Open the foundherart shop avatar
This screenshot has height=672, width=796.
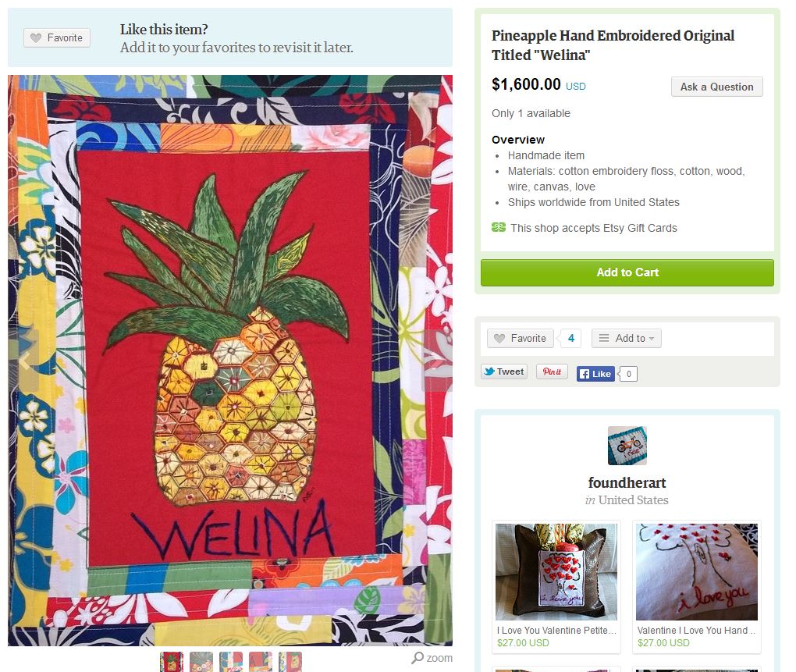[627, 446]
